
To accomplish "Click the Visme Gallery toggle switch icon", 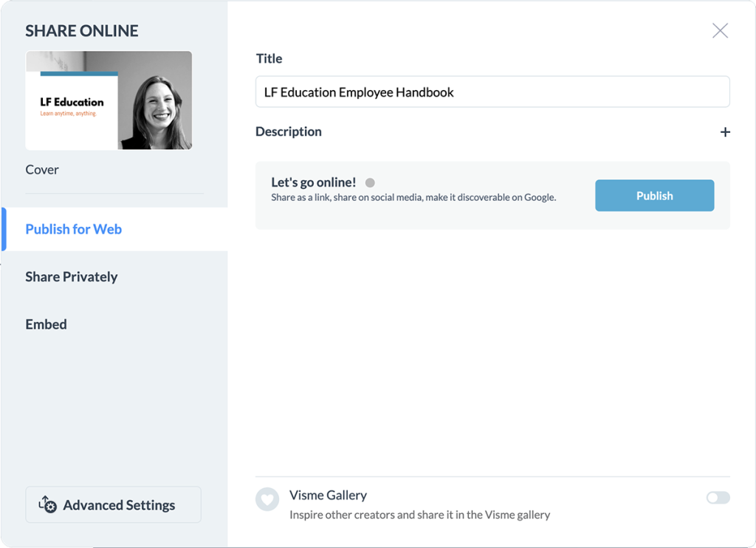I will tap(717, 499).
